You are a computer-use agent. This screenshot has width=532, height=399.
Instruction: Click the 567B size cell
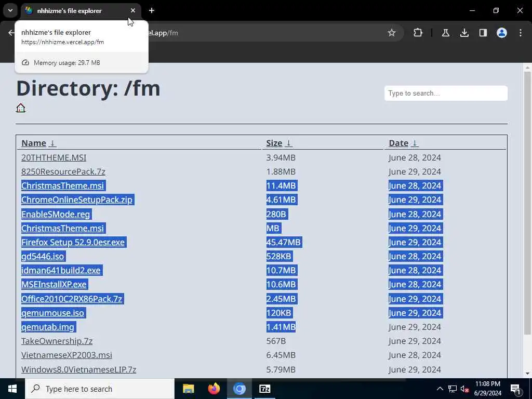click(x=276, y=341)
